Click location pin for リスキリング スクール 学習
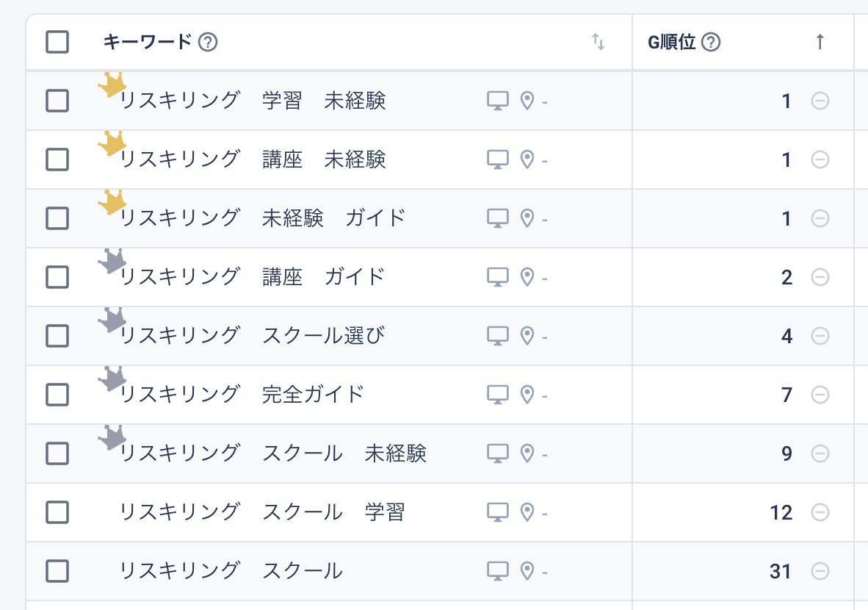868x610 pixels. point(527,512)
